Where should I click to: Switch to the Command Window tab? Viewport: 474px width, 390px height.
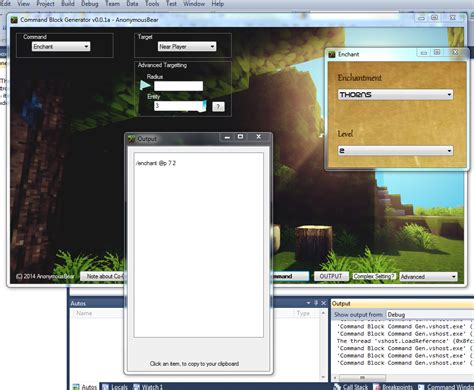445,387
